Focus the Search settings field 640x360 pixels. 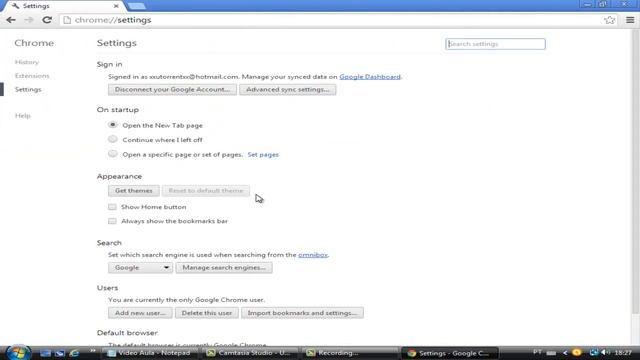[495, 44]
